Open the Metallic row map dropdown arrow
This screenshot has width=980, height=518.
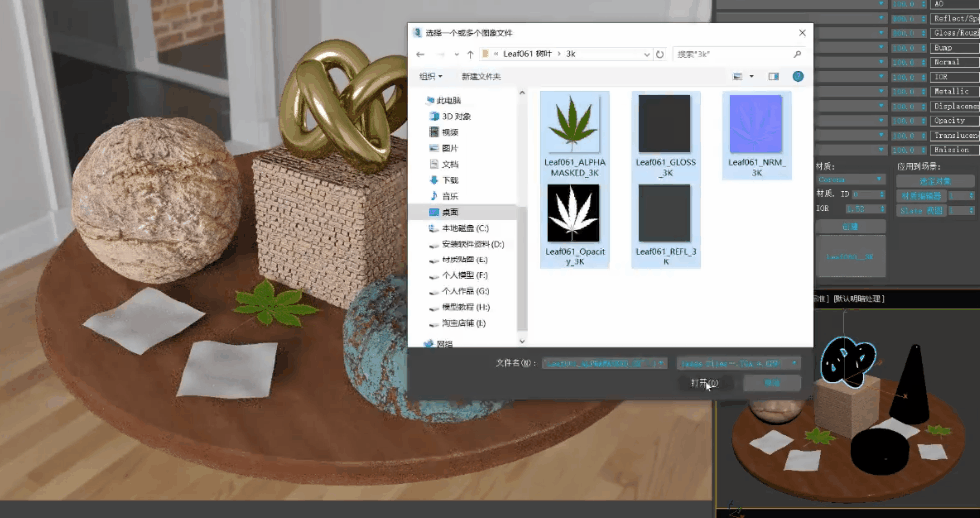(x=882, y=91)
